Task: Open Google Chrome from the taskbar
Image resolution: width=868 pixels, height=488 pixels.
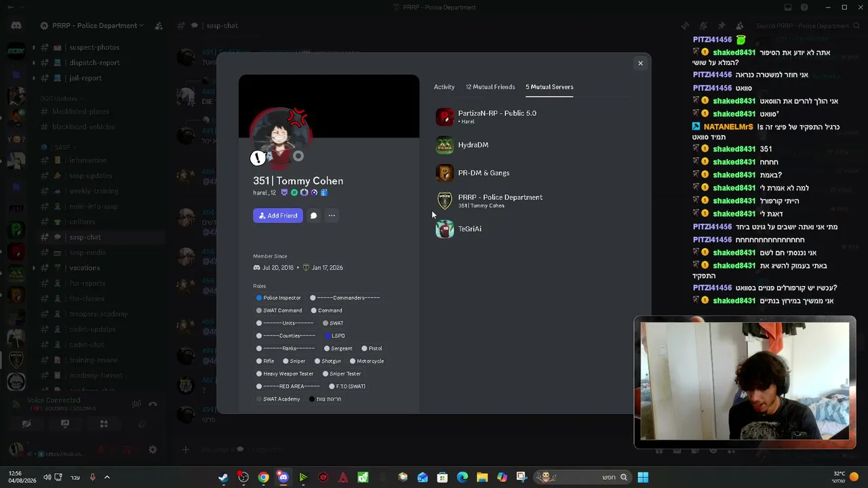Action: 263,477
